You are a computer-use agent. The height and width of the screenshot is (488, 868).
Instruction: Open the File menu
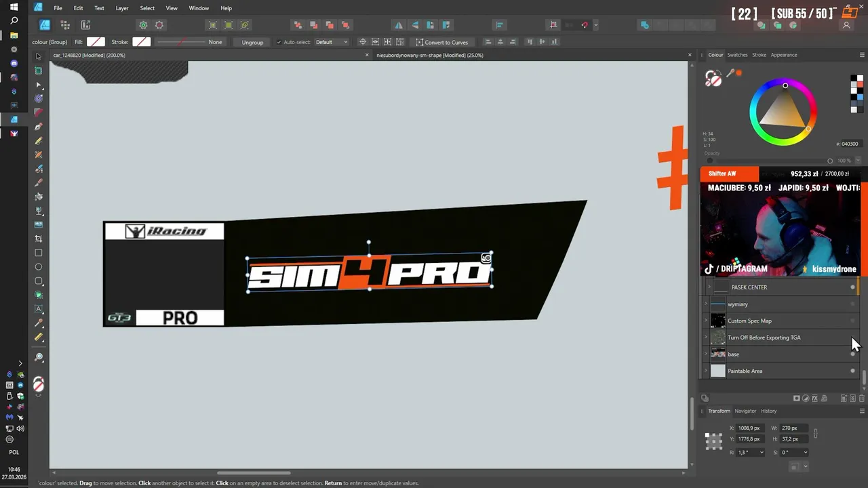[x=58, y=8]
